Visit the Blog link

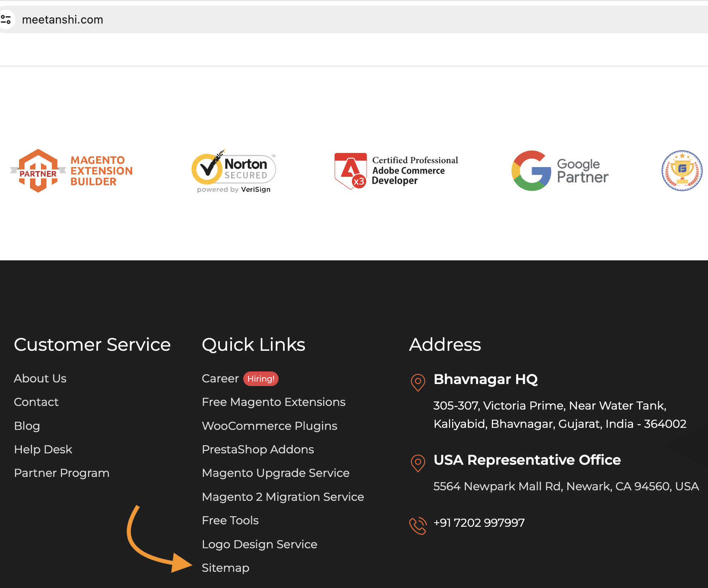pos(27,426)
